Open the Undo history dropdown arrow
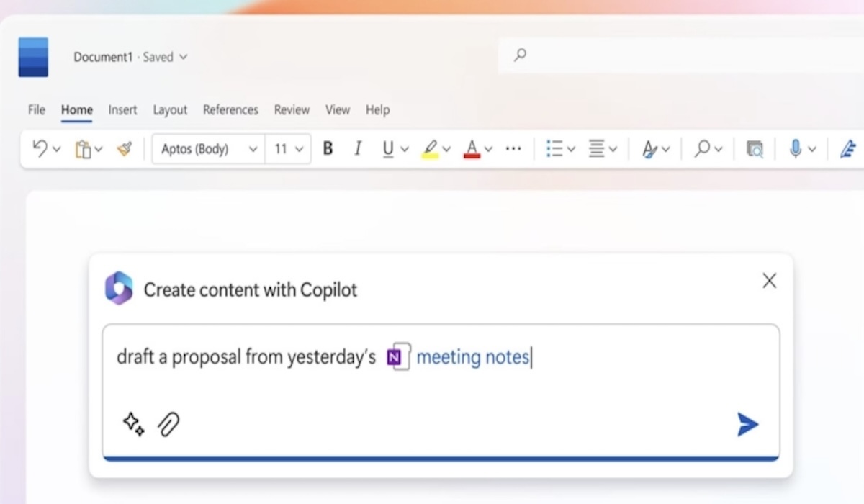Image resolution: width=864 pixels, height=504 pixels. (57, 150)
